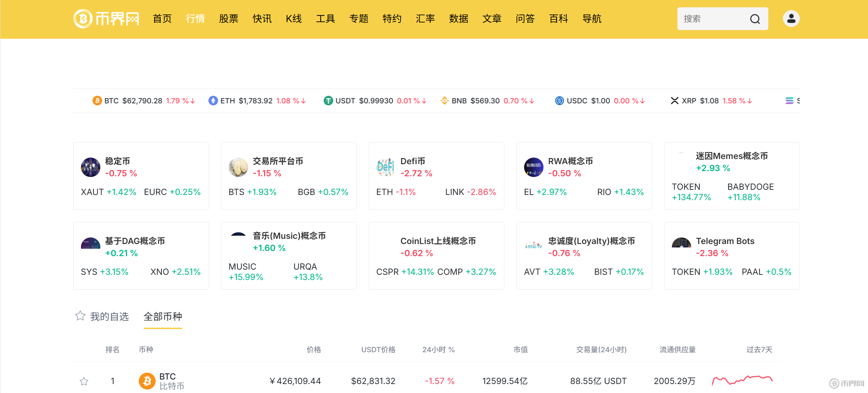Screen dimensions: 868x393
Task: Click URQA +13.8% in Music card
Action: [308, 272]
